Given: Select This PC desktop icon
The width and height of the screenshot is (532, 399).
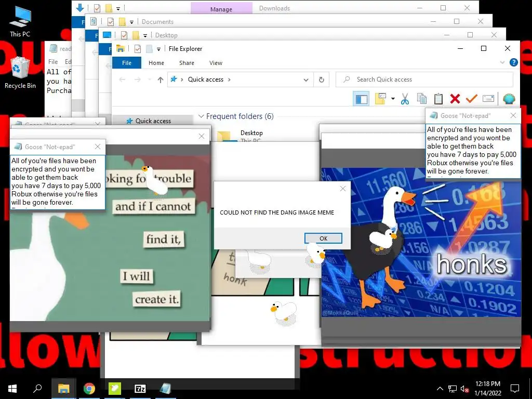Looking at the screenshot, I should [20, 22].
